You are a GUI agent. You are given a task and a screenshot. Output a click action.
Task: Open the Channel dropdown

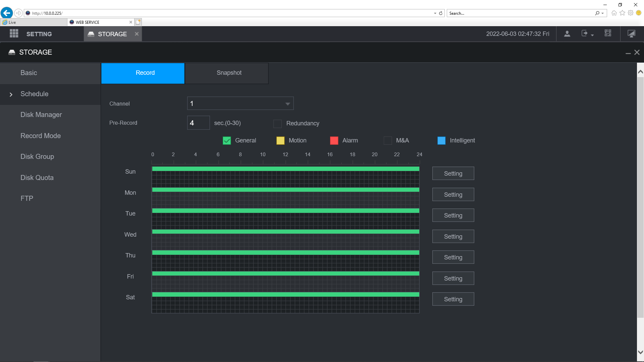[240, 104]
